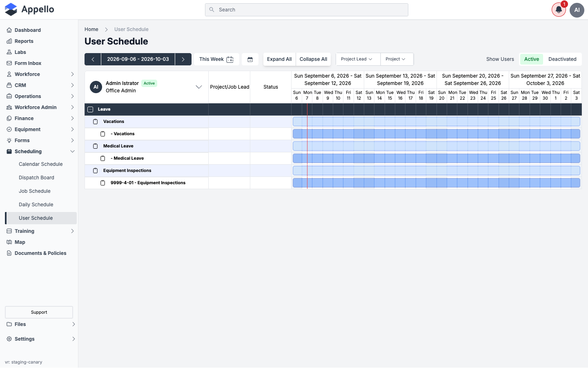The height and width of the screenshot is (375, 588).
Task: Click the Labs flask icon
Action: 9,52
